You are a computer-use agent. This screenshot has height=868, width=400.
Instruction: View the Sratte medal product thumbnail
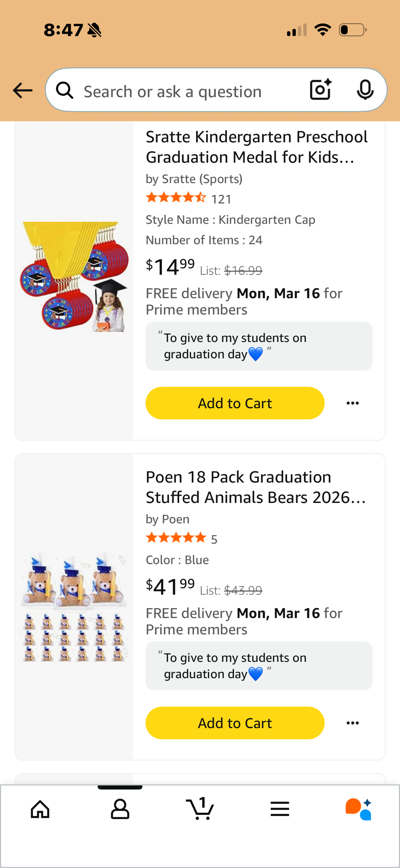point(74,276)
